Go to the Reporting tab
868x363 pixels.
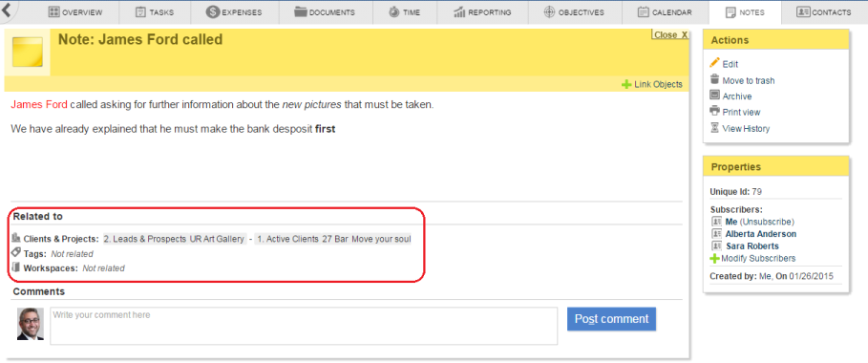(482, 12)
